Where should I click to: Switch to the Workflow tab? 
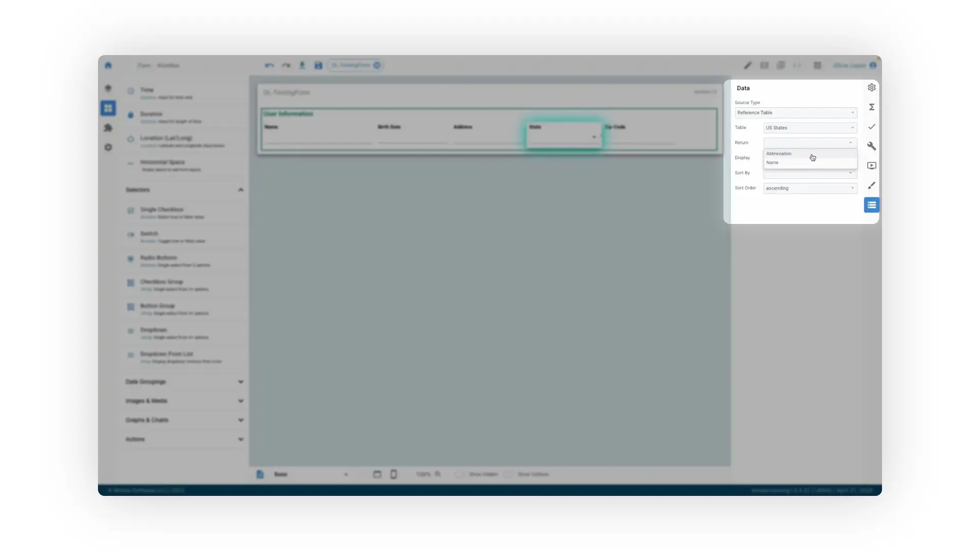[169, 65]
